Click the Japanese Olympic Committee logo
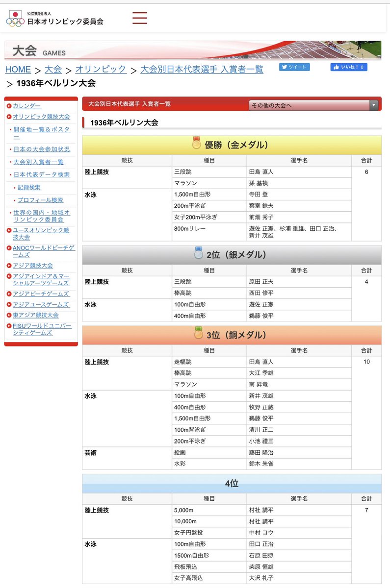The height and width of the screenshot is (588, 390). pyautogui.click(x=54, y=18)
